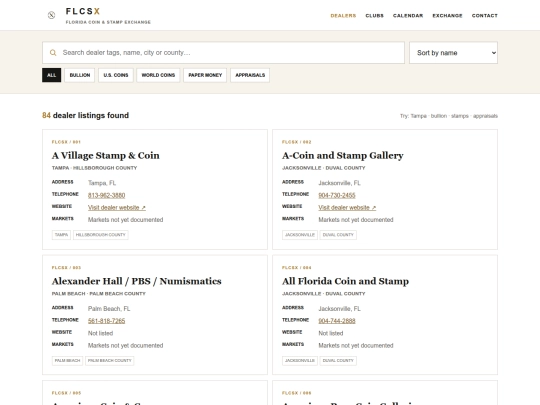Call Alexander Hall phone number 561-818-7265
540x405 pixels.
[106, 321]
